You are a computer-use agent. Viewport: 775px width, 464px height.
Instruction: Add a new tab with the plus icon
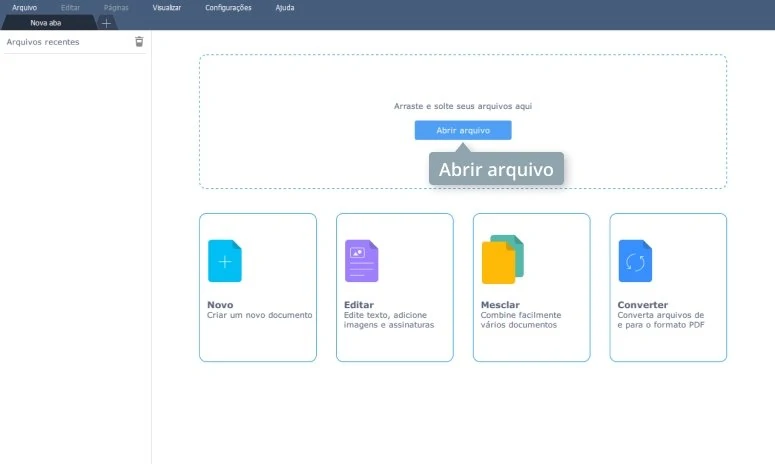tap(107, 23)
